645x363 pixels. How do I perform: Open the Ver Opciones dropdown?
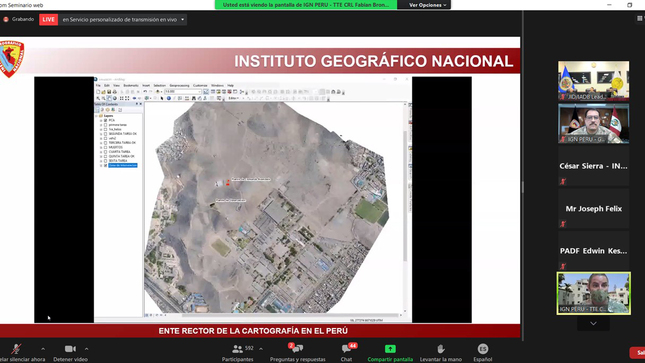coord(427,5)
